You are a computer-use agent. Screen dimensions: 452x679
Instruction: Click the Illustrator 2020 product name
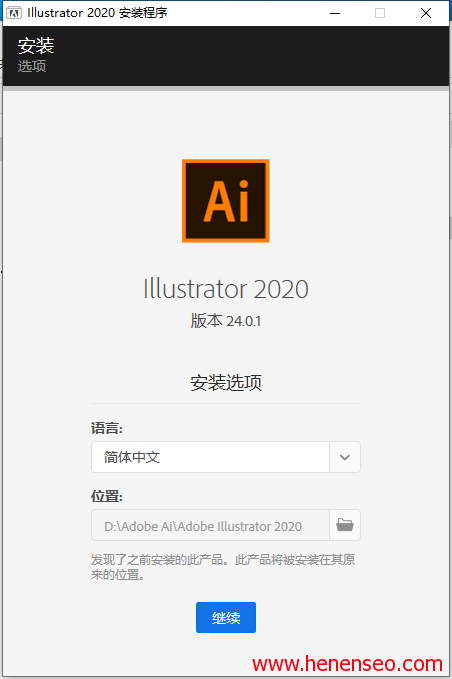(226, 289)
